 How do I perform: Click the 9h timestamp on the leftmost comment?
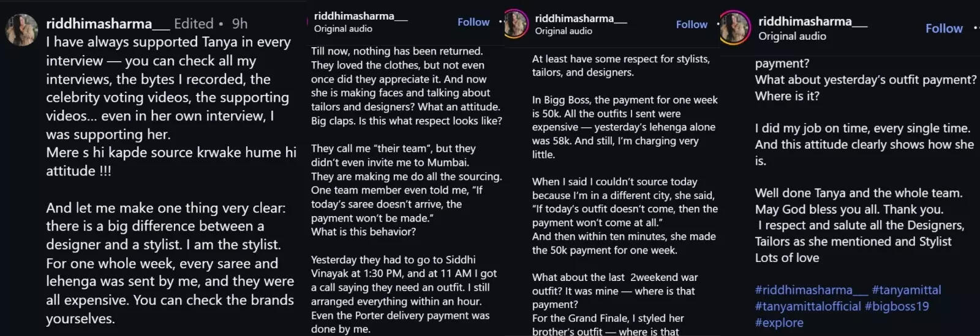(239, 24)
